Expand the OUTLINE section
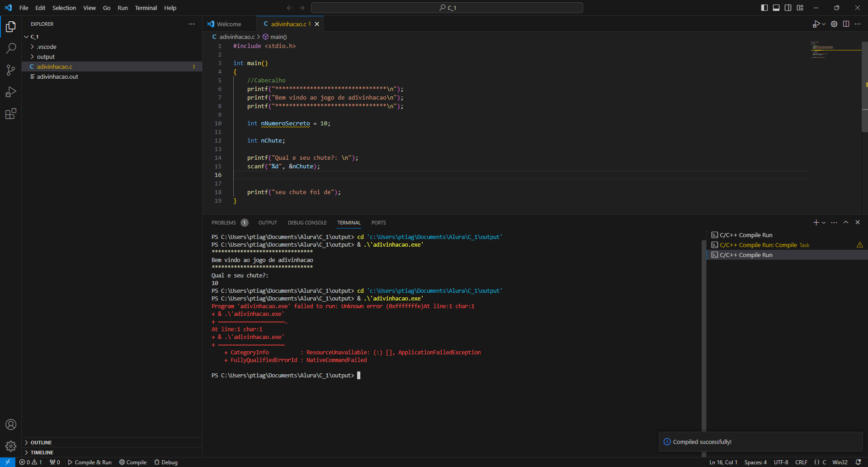The width and height of the screenshot is (868, 467). 112,443
